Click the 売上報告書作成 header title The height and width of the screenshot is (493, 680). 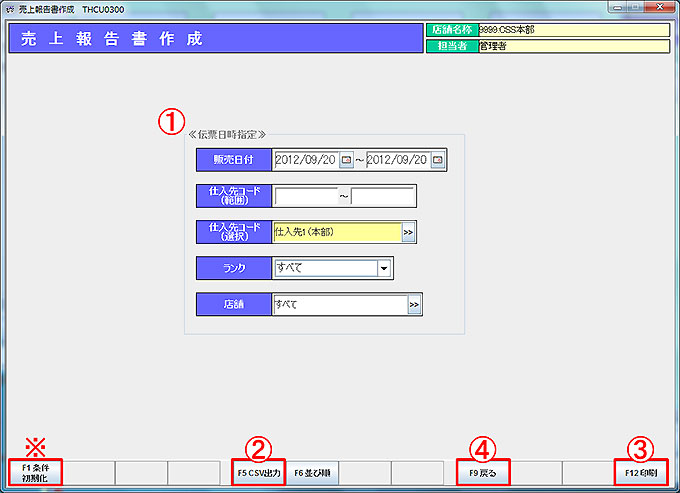coord(112,39)
